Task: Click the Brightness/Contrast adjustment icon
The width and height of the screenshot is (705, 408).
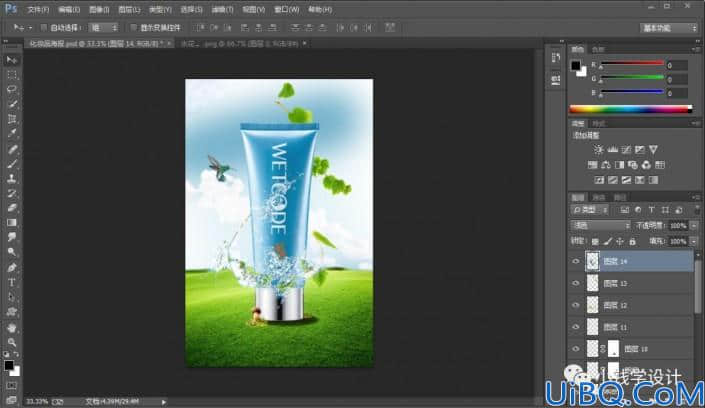Action: (x=598, y=149)
